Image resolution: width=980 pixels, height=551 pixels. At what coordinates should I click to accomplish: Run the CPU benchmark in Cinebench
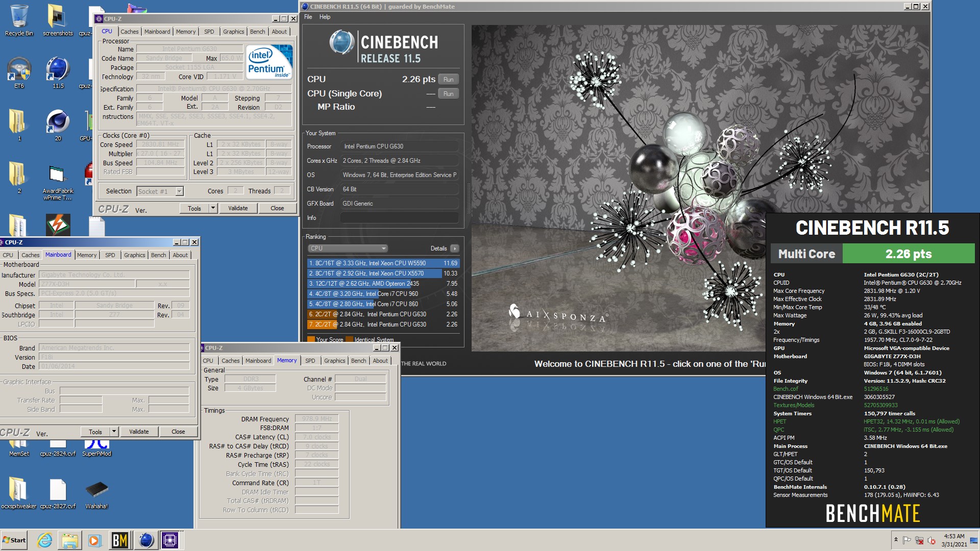click(448, 80)
